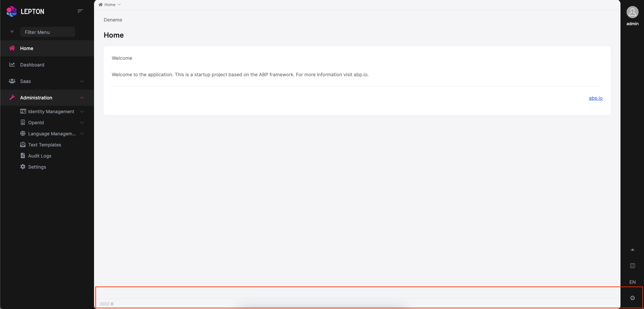
Task: Click the admin avatar picture
Action: coord(632,12)
